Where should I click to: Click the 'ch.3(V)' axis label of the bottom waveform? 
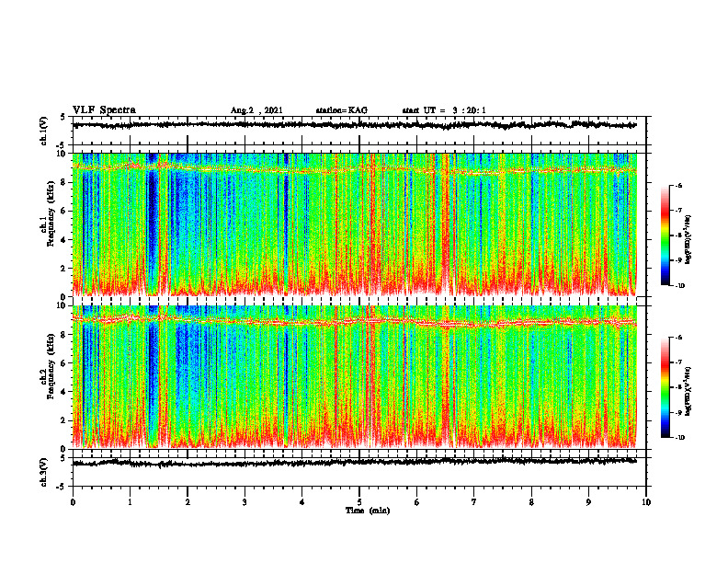[43, 472]
